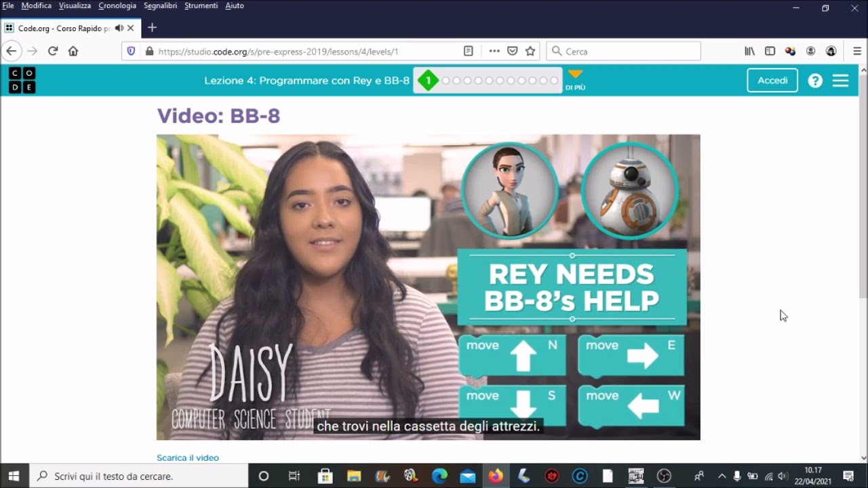Save page to Pocket

tap(513, 51)
